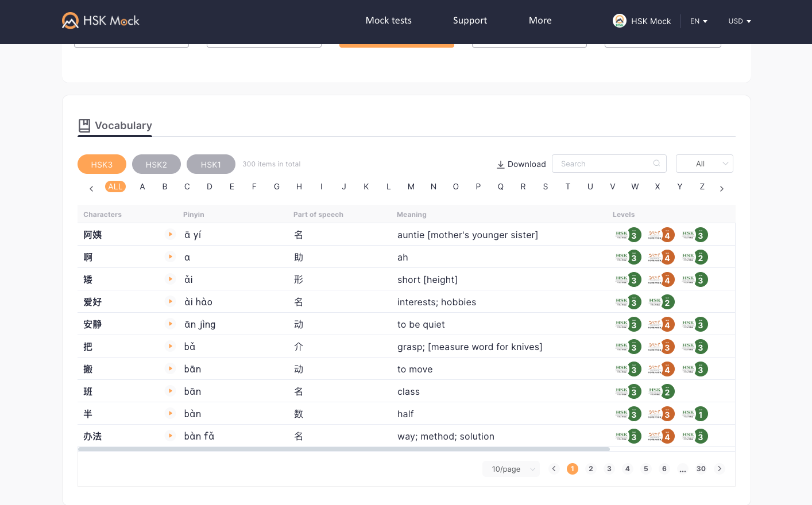Click the HSK Mock profile avatar

[620, 21]
